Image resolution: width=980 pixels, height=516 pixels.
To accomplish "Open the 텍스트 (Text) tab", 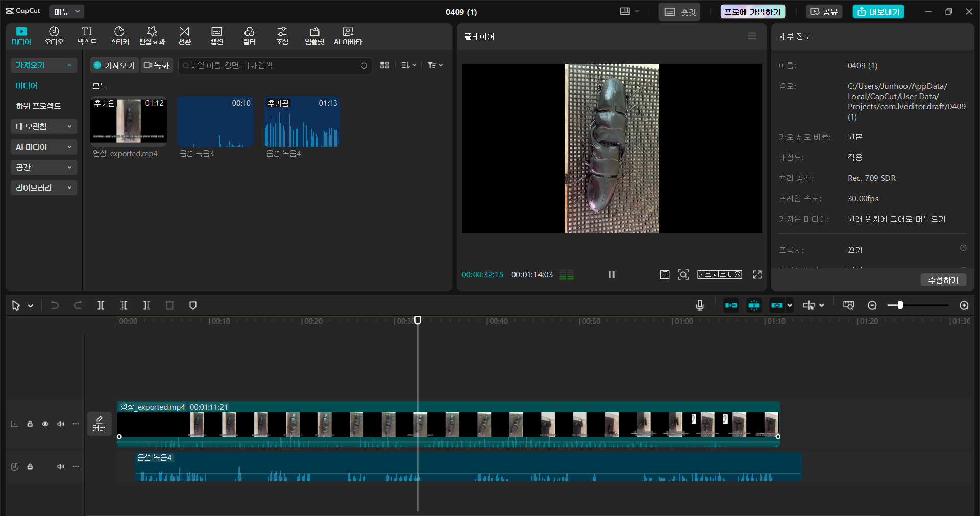I will (x=87, y=36).
